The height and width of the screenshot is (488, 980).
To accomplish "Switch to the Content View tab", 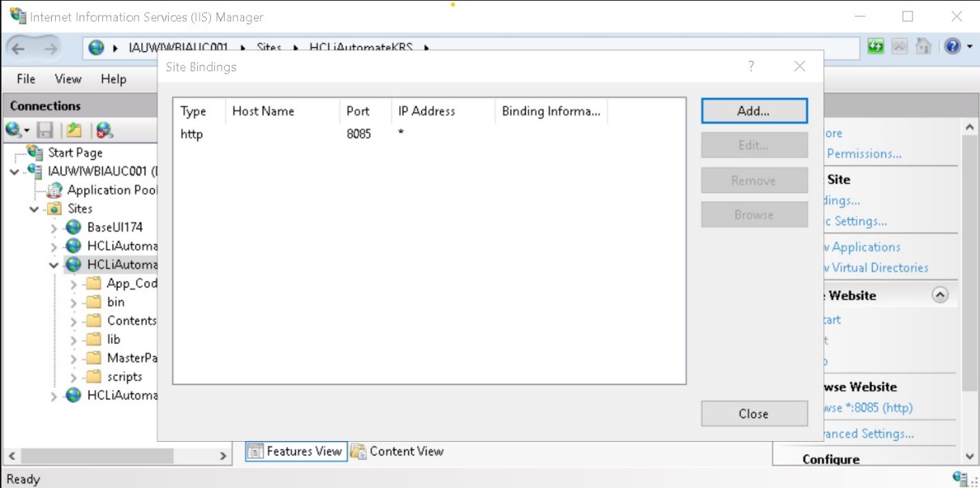I will (398, 452).
